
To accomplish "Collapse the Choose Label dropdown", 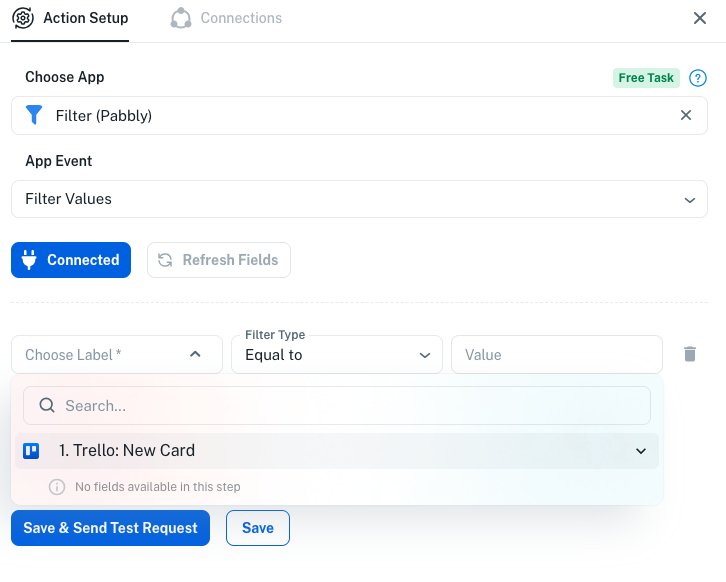I will [195, 354].
